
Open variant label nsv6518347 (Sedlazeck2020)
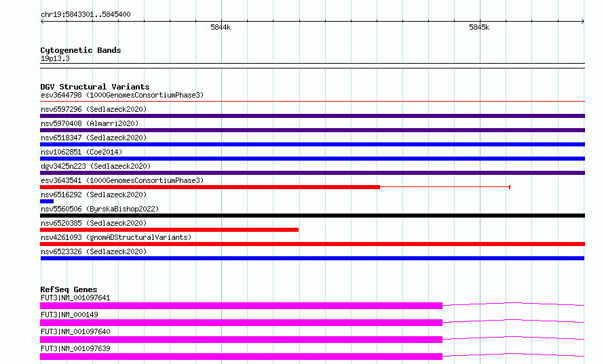[94, 138]
